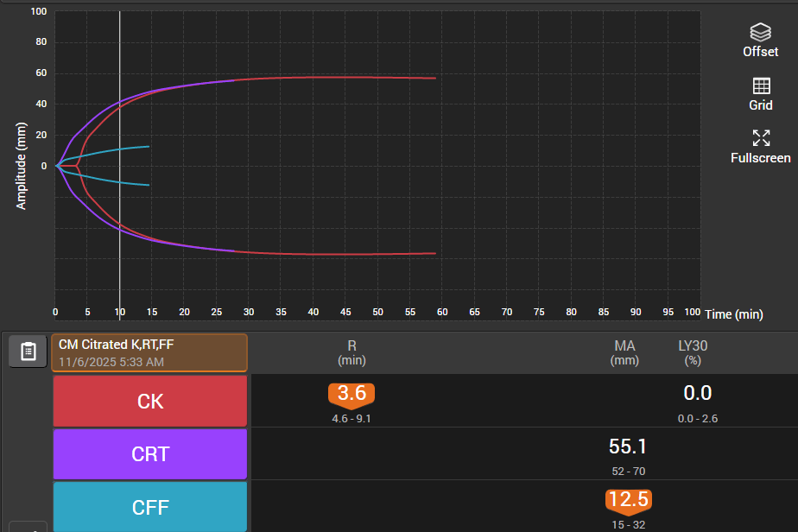Click the R (min) column header
Image resolution: width=798 pixels, height=532 pixels.
(x=351, y=352)
